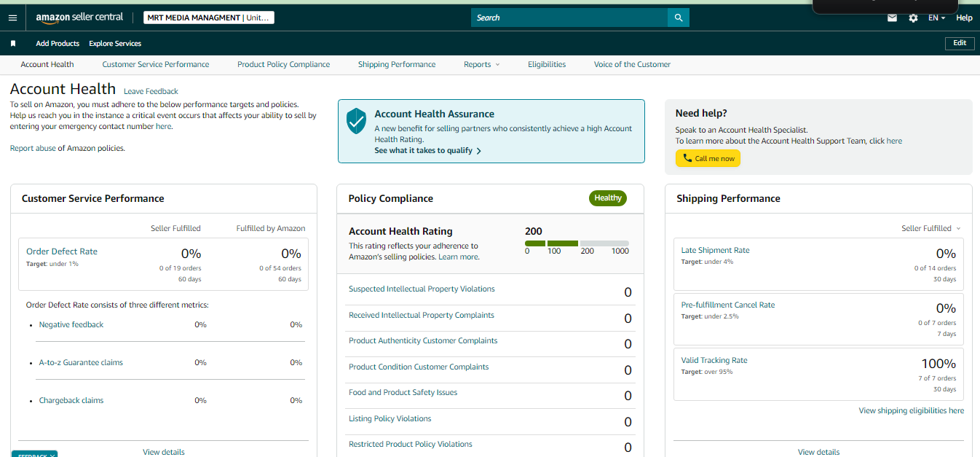Open the Late Shipment Rate link

715,250
